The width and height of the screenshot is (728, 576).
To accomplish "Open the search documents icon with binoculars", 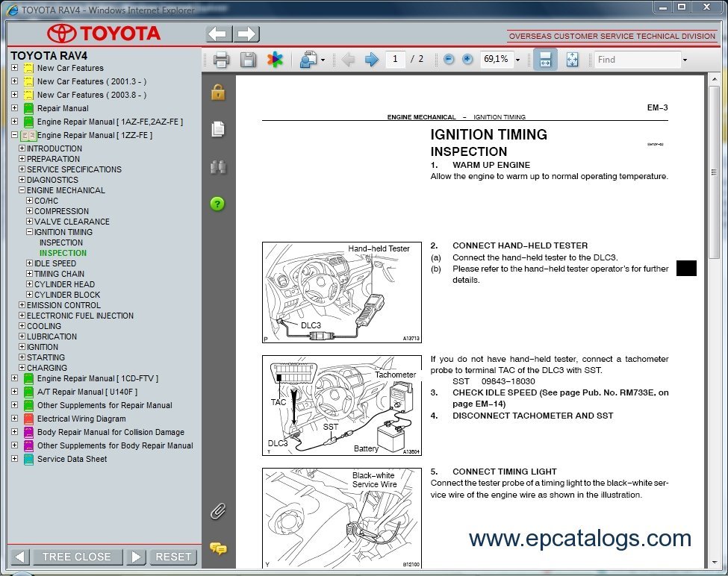I will point(308,60).
